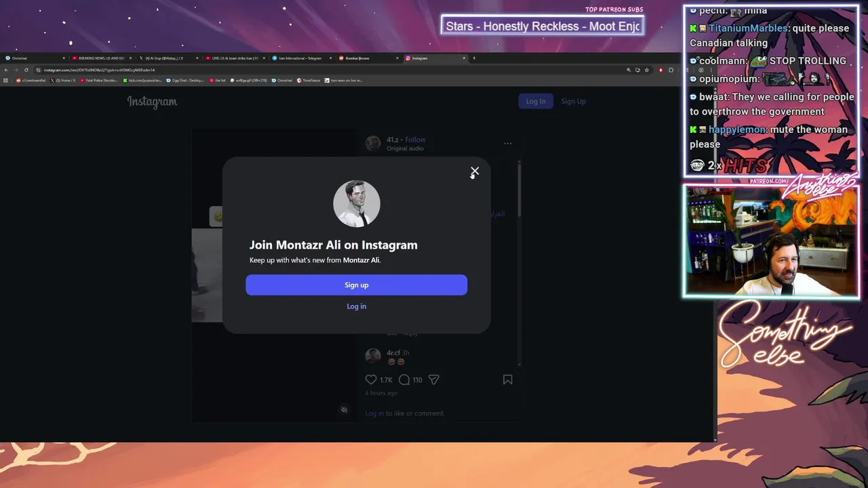Go back in browser
Screen dimensions: 868x488
click(x=6, y=70)
